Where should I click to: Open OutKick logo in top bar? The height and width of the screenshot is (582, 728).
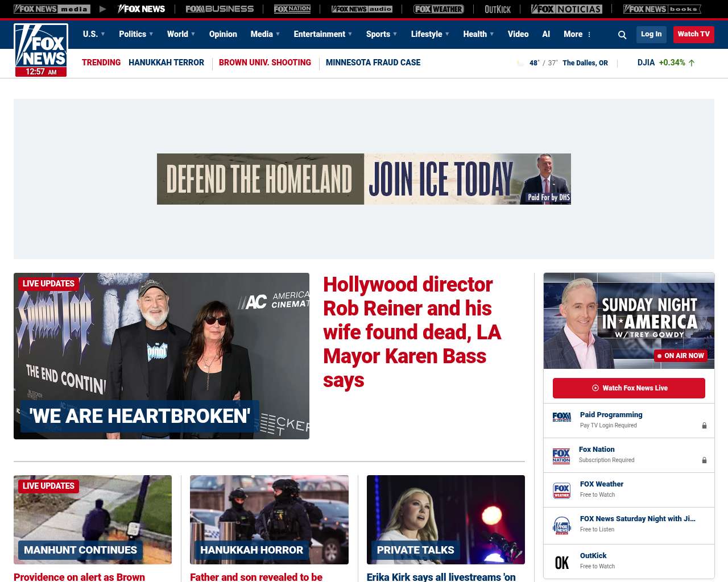pyautogui.click(x=498, y=9)
